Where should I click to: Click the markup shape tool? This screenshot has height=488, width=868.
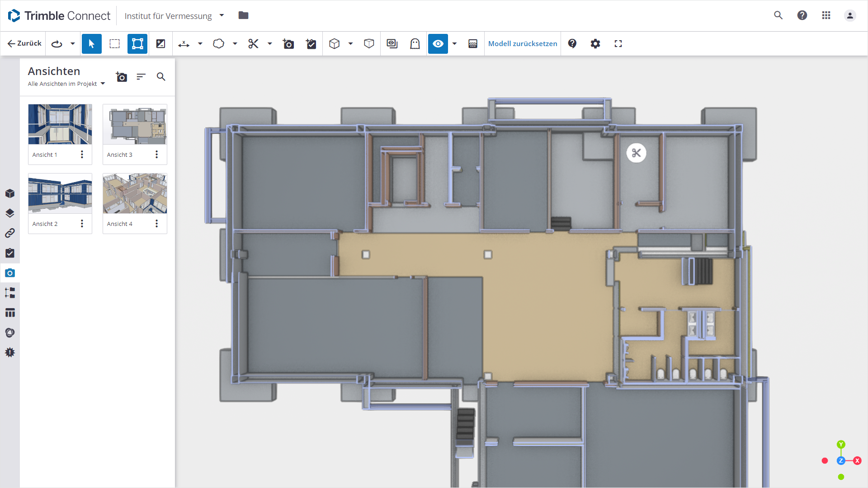pos(219,44)
